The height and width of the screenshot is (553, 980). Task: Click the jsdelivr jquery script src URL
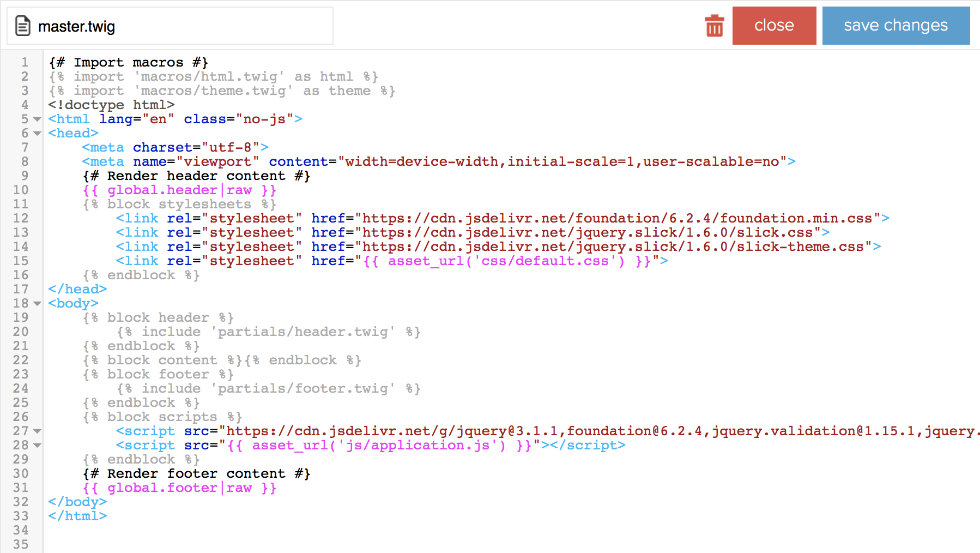pyautogui.click(x=600, y=431)
